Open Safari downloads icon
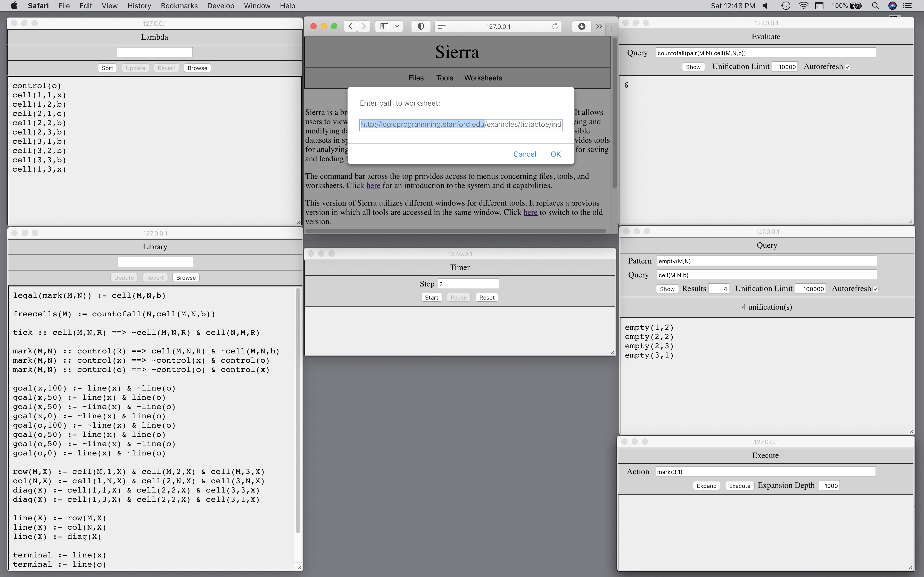The height and width of the screenshot is (577, 924). click(582, 26)
